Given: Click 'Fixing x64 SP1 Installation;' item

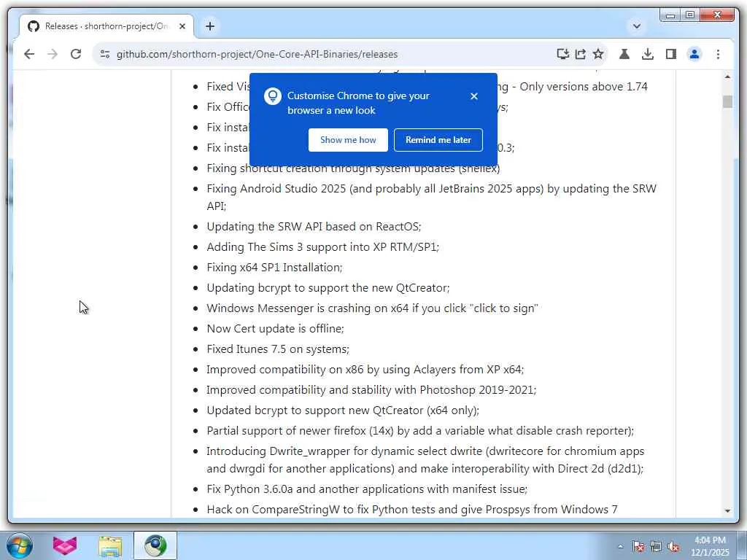Looking at the screenshot, I should 274,268.
